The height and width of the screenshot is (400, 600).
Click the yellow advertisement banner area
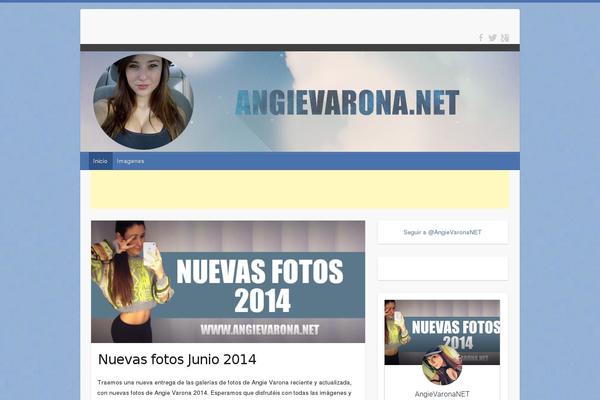click(300, 189)
